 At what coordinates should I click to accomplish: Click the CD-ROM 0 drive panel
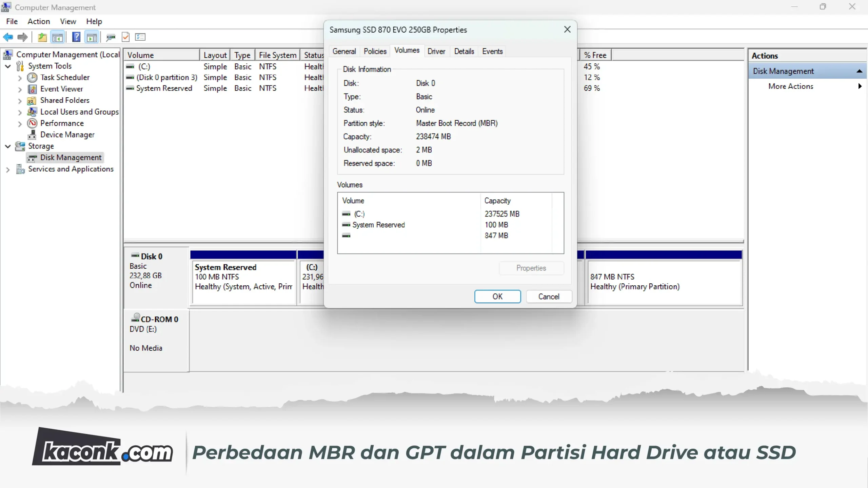[x=156, y=334]
